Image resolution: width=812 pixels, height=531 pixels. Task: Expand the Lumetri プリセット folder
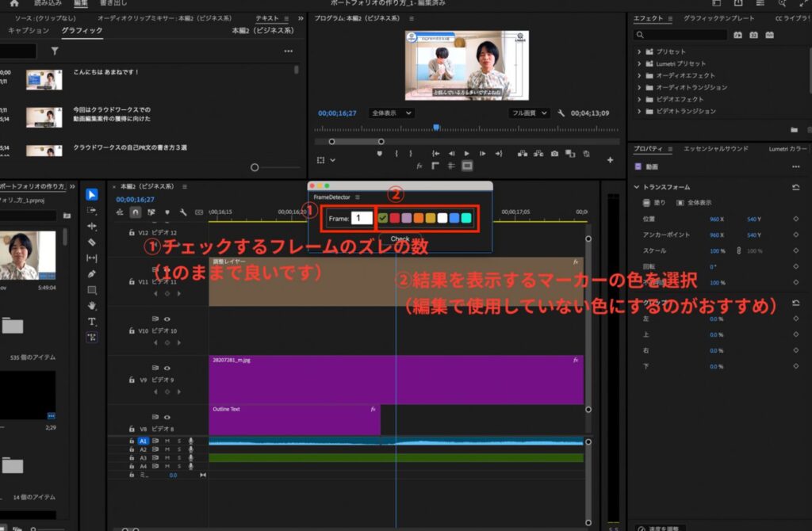point(639,63)
